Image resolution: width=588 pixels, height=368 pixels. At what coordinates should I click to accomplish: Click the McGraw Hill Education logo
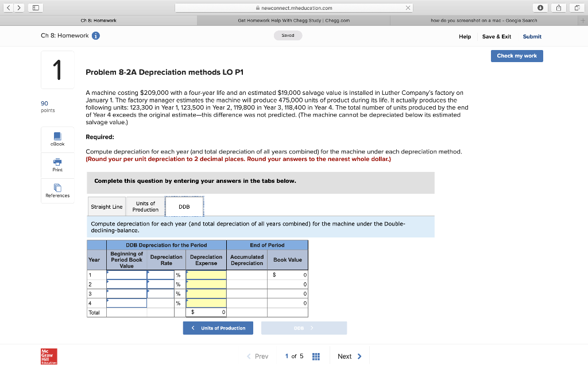[48, 356]
